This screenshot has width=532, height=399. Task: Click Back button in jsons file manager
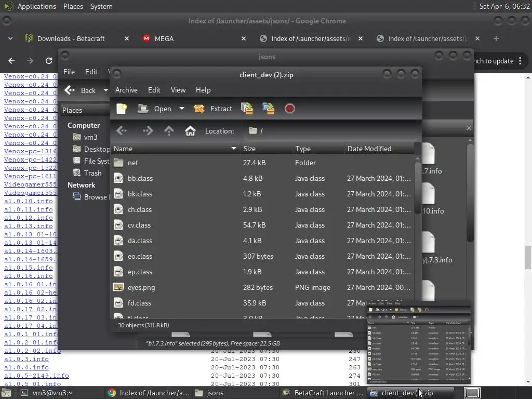(81, 90)
